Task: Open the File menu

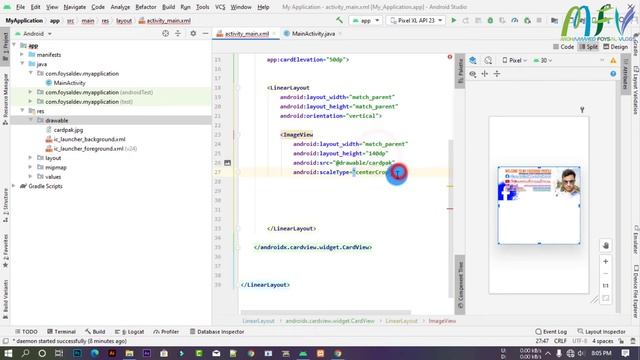Action: click(20, 7)
